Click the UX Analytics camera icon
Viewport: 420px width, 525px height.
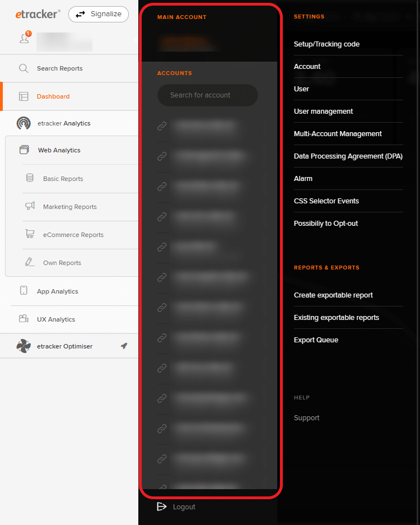[24, 318]
